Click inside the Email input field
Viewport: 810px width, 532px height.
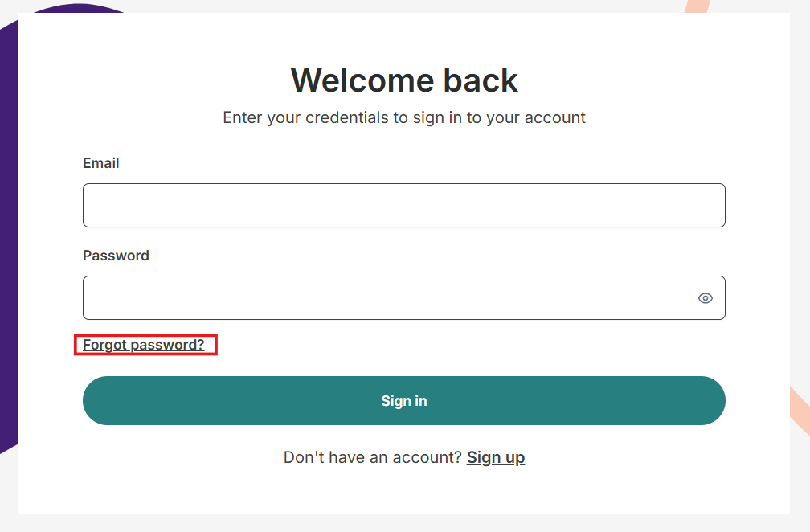[x=403, y=205]
